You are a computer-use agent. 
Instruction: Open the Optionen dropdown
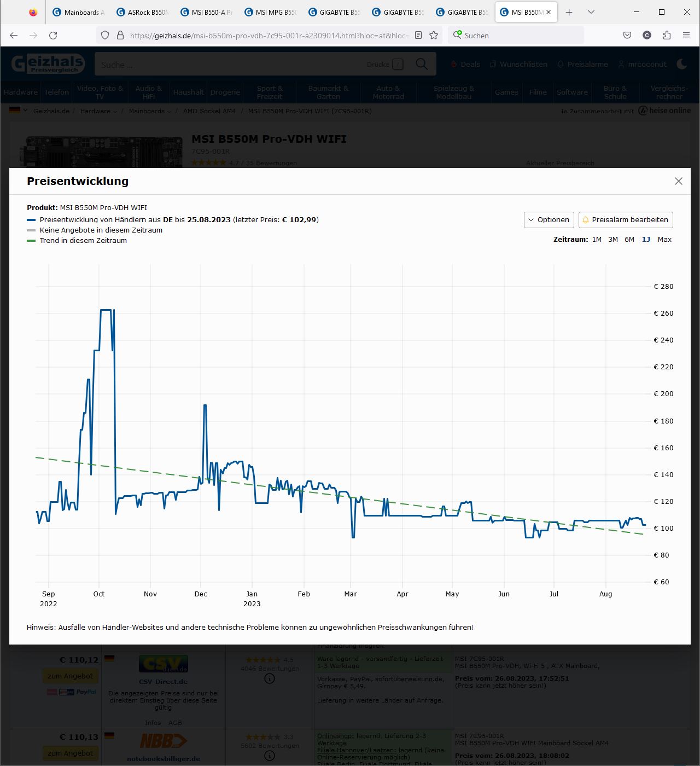(x=549, y=220)
